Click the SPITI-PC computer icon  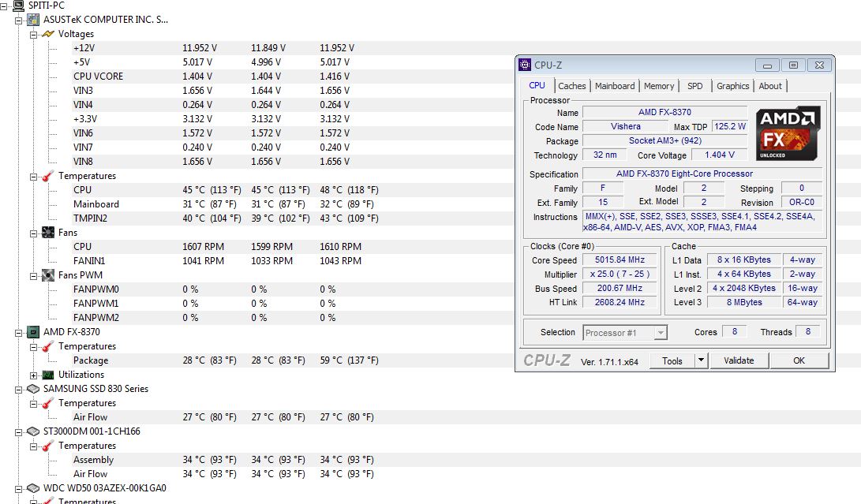click(19, 6)
